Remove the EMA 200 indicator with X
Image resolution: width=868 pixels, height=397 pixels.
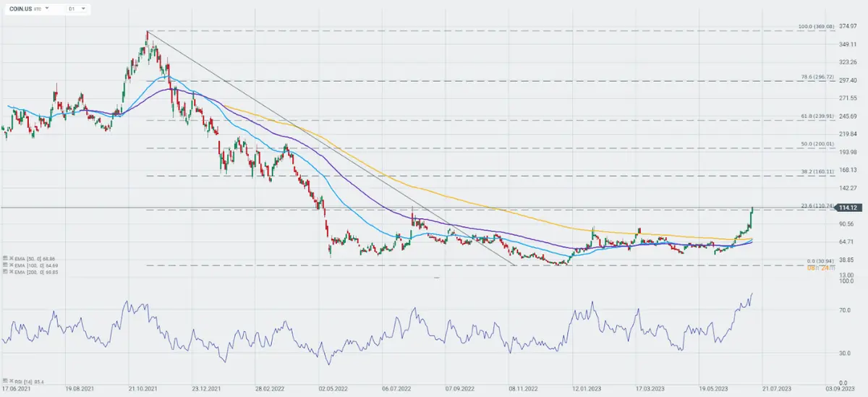[x=10, y=272]
